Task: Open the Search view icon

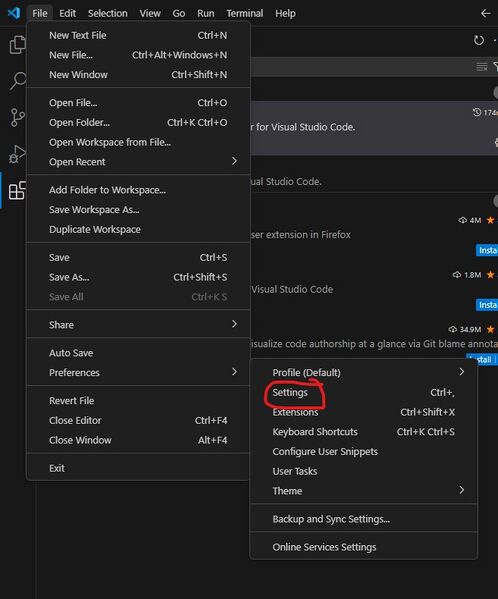Action: pos(18,81)
